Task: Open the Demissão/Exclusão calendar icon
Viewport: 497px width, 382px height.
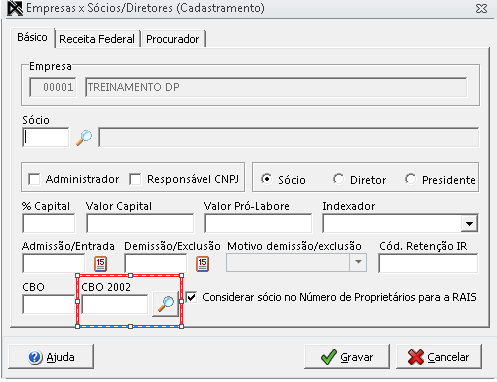Action: click(202, 264)
